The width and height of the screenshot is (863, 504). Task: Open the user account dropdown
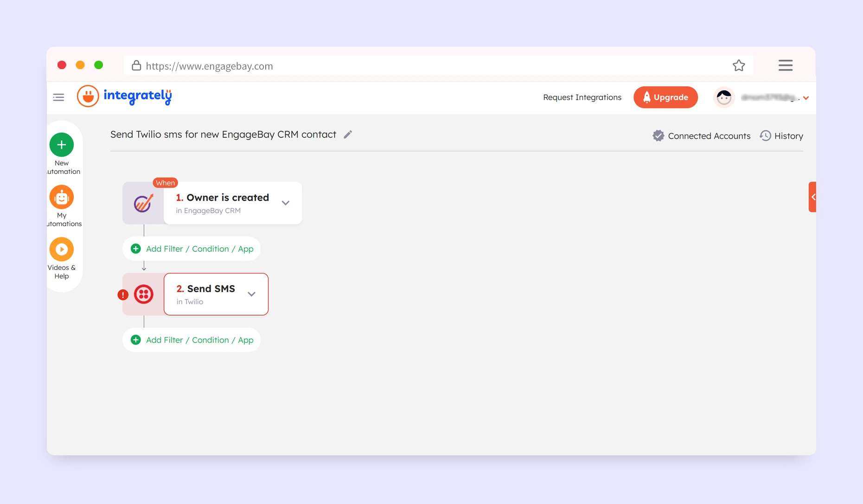tap(806, 98)
